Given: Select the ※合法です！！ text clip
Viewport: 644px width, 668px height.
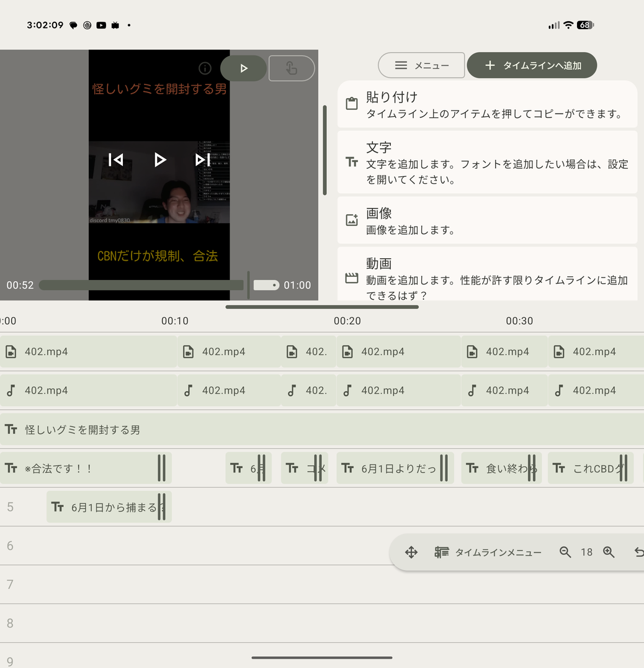Looking at the screenshot, I should coord(86,468).
